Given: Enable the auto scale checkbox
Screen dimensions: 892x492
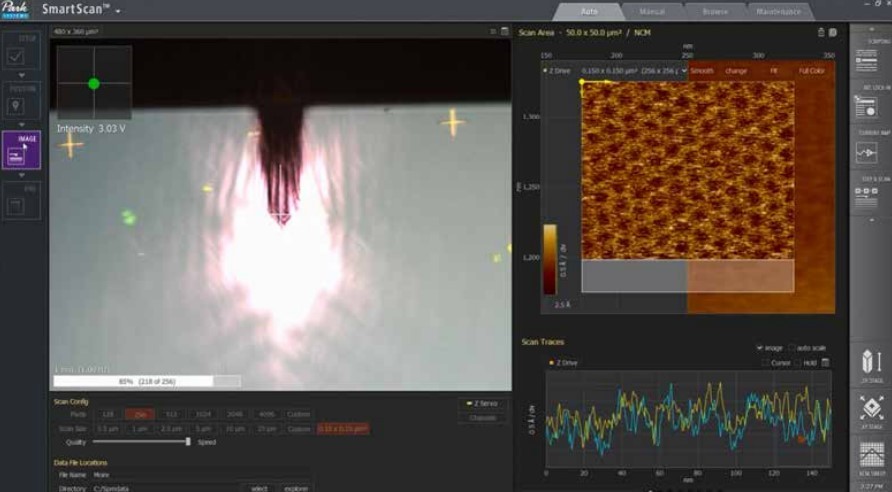Looking at the screenshot, I should pos(793,348).
